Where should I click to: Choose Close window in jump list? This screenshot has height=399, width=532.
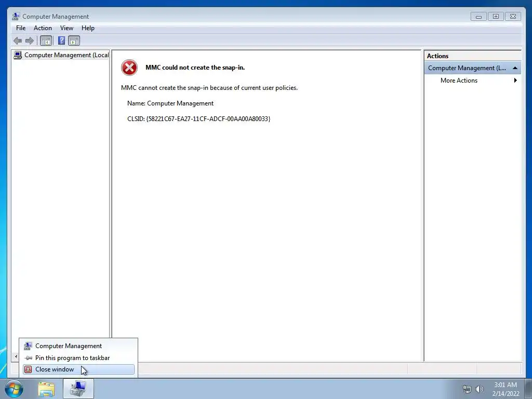point(79,369)
